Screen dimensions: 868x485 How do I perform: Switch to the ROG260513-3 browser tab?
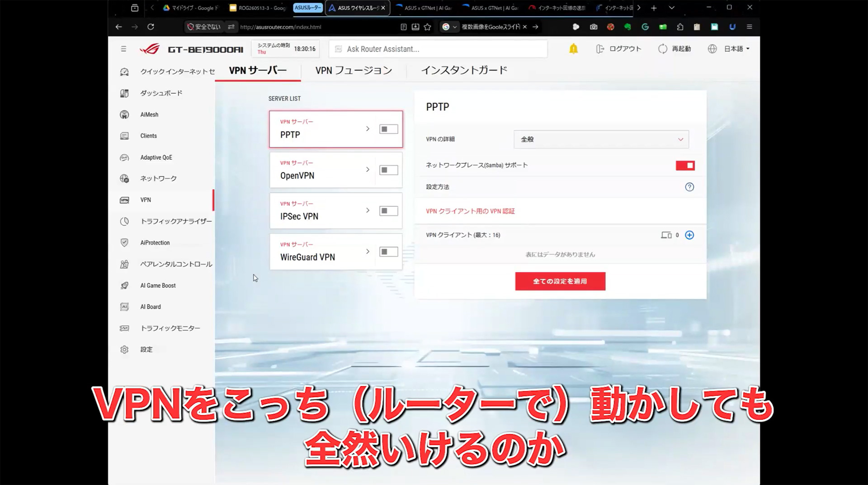point(258,8)
